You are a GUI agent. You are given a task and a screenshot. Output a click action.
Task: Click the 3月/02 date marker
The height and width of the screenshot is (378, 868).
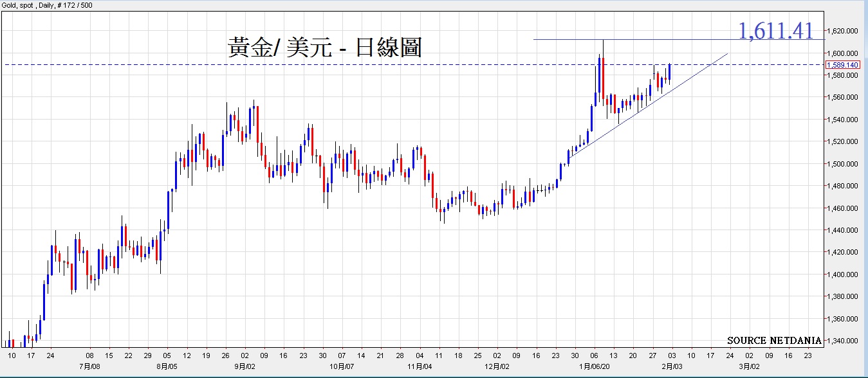click(749, 366)
